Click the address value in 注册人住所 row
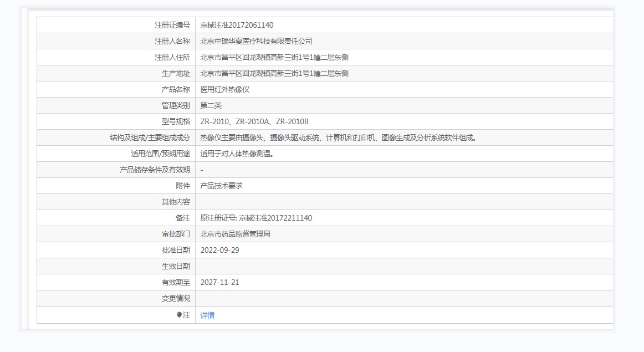This screenshot has height=352, width=644. tap(274, 57)
